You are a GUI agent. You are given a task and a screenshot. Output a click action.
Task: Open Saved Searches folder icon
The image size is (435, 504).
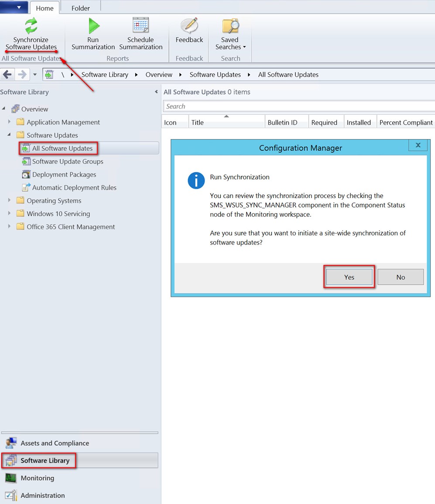[x=230, y=26]
